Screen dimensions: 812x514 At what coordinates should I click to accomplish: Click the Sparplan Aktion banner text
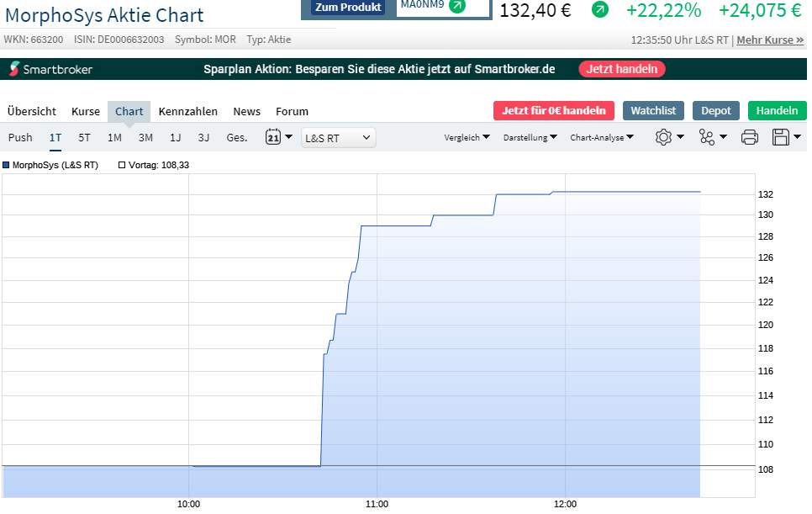point(379,69)
